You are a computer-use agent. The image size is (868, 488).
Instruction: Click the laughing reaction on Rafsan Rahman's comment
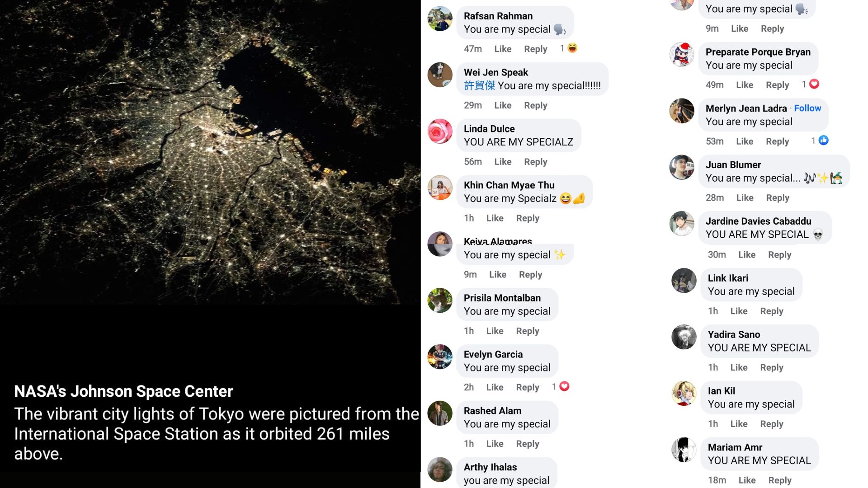(x=572, y=48)
